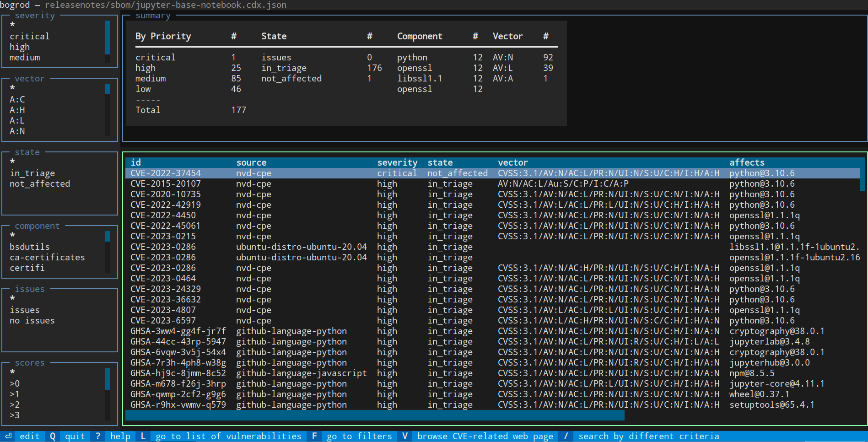Pick ca-certificates in component filter

pyautogui.click(x=47, y=257)
